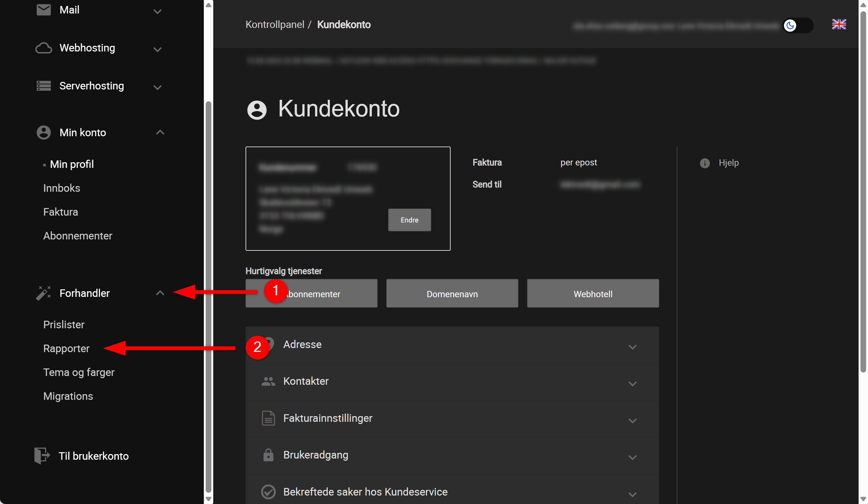
Task: Click the Mail envelope icon
Action: (x=44, y=10)
